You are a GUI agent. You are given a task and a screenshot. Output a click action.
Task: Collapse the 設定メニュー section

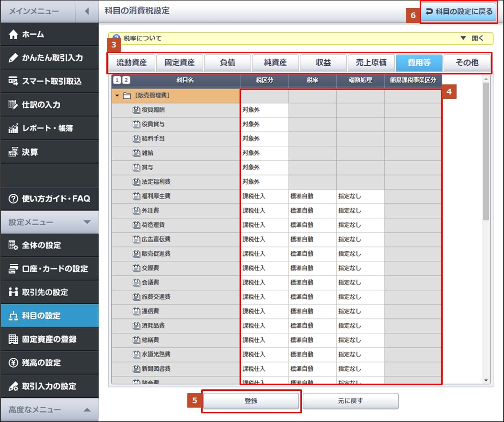coord(87,222)
